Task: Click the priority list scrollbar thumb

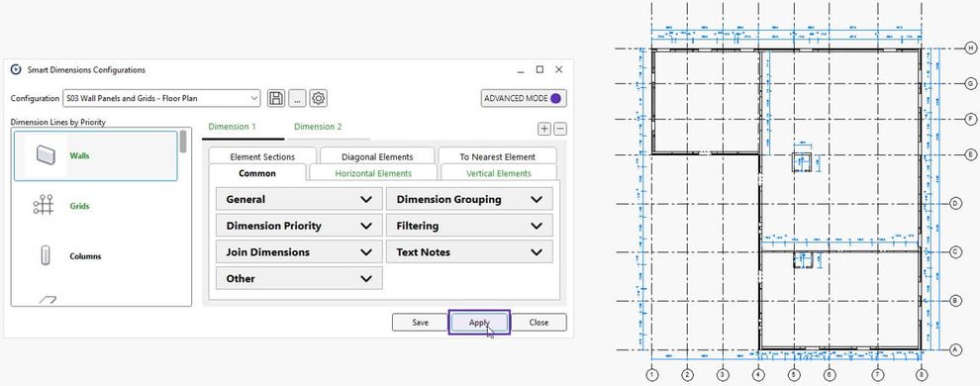Action: point(183,142)
